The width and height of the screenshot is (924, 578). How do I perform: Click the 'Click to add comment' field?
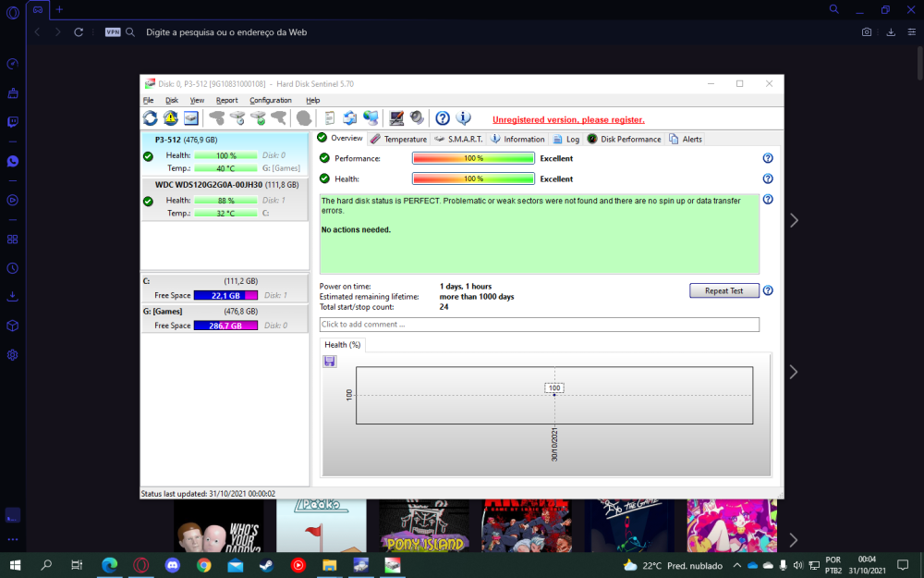pyautogui.click(x=539, y=325)
